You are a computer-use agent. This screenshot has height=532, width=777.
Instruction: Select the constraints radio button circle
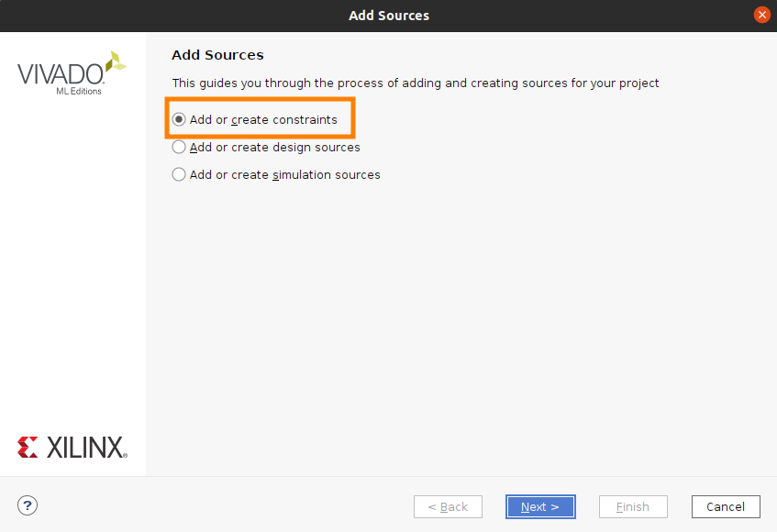[x=179, y=119]
